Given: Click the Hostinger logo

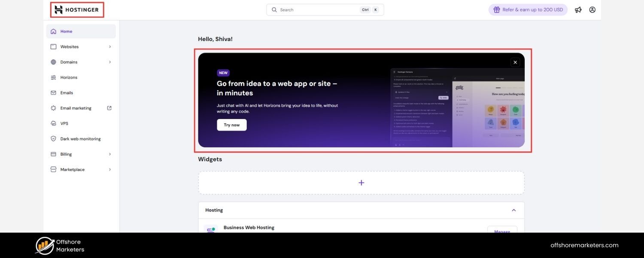Looking at the screenshot, I should tap(77, 10).
